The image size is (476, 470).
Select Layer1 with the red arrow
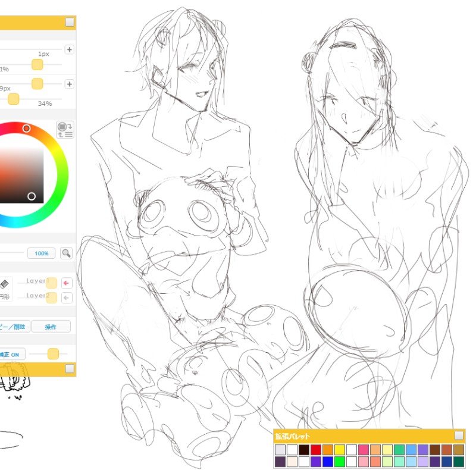(x=67, y=283)
